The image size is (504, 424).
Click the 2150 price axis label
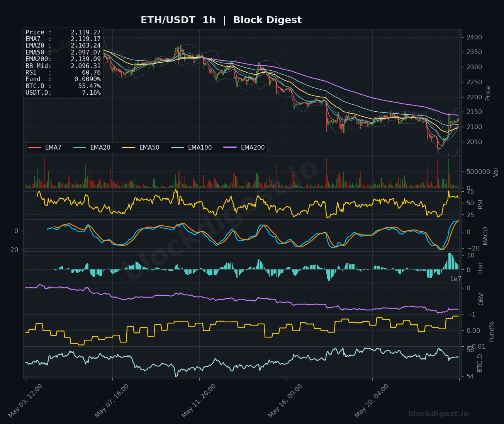tap(473, 112)
